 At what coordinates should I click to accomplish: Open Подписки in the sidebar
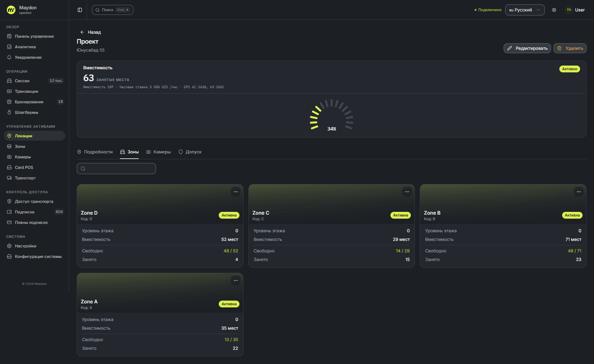pyautogui.click(x=34, y=212)
